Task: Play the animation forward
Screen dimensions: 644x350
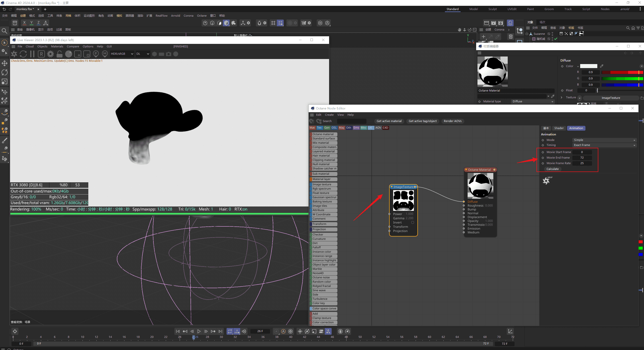Action: point(199,331)
